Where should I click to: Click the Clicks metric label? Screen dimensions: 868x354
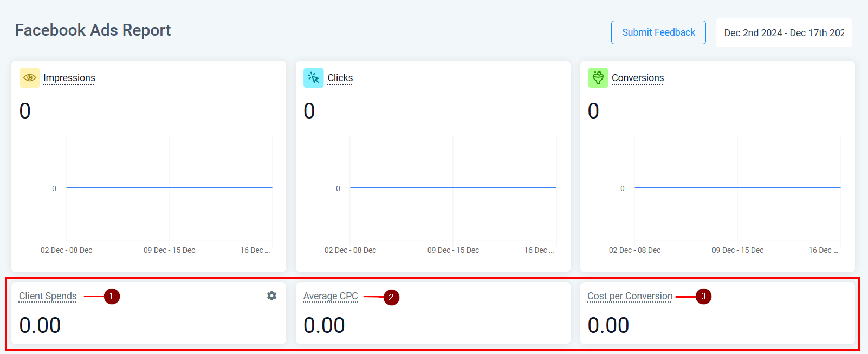[x=340, y=78]
